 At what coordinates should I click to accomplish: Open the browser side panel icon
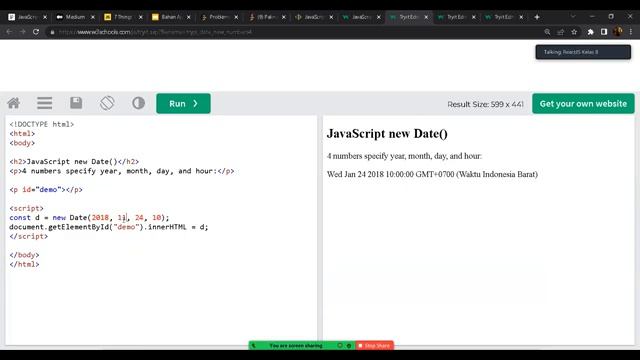pos(604,32)
